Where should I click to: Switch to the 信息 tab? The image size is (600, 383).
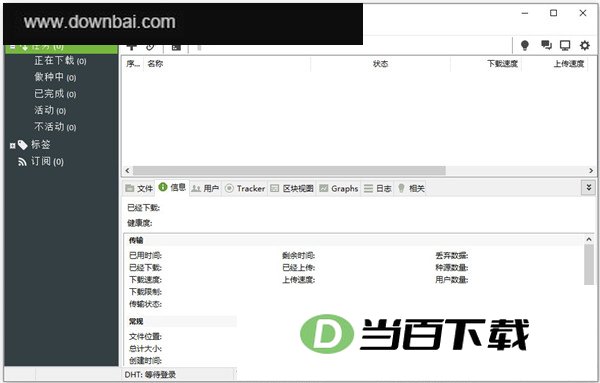click(172, 187)
